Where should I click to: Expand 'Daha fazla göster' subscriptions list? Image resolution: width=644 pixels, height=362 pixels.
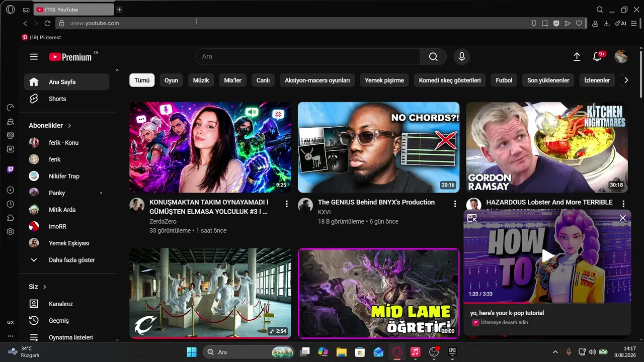click(66, 260)
